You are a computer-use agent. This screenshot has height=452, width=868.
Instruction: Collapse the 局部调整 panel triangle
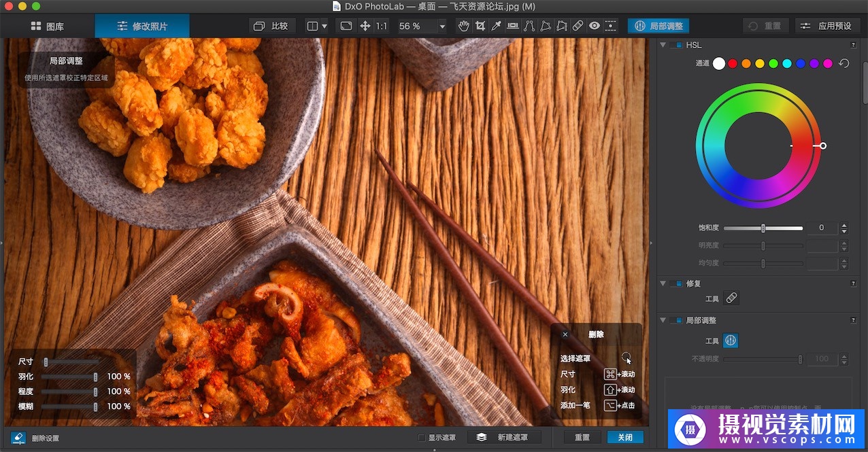(x=663, y=320)
